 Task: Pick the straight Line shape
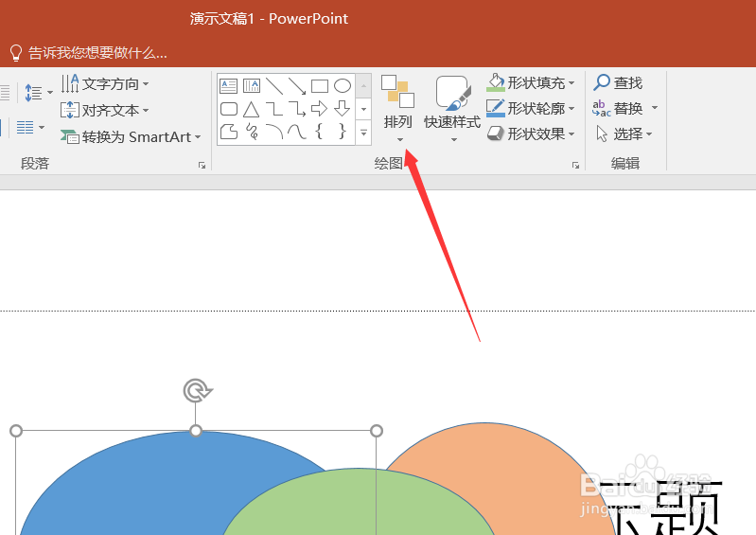tap(274, 86)
